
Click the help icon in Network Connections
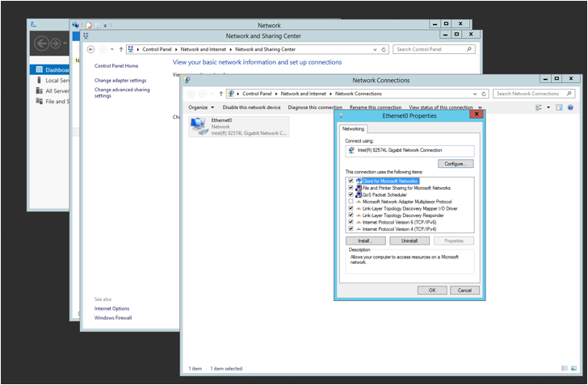(570, 107)
